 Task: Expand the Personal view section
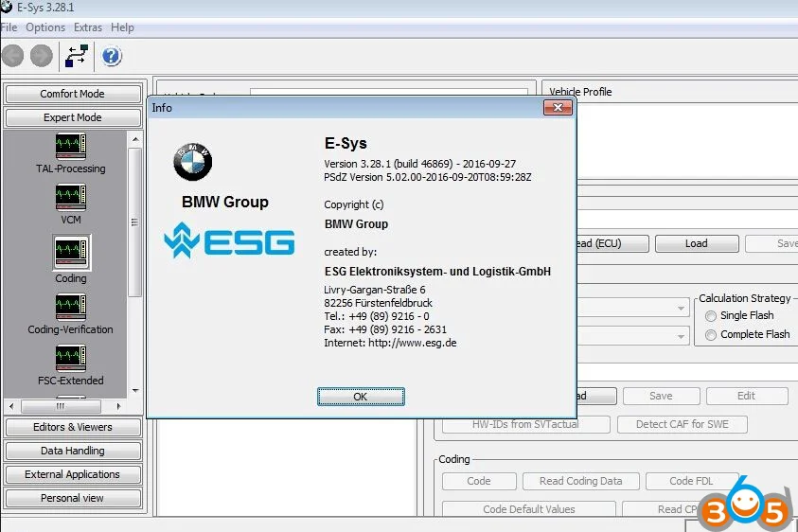click(73, 498)
